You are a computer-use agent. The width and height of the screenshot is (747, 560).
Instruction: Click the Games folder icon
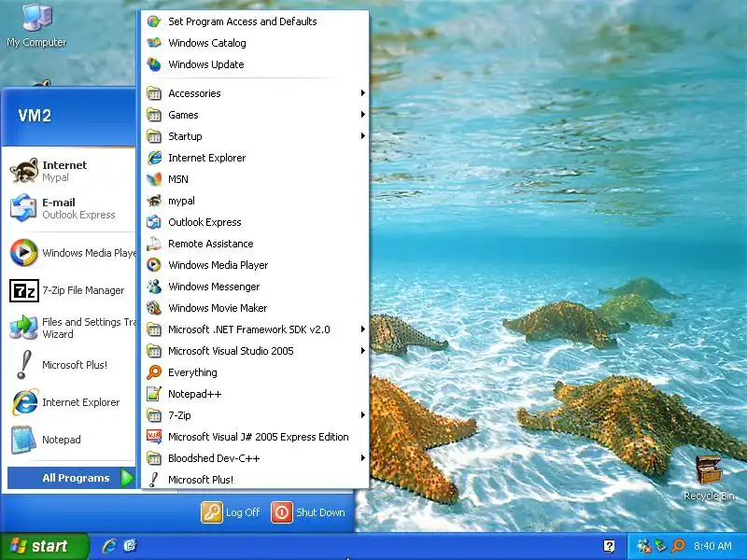point(154,115)
